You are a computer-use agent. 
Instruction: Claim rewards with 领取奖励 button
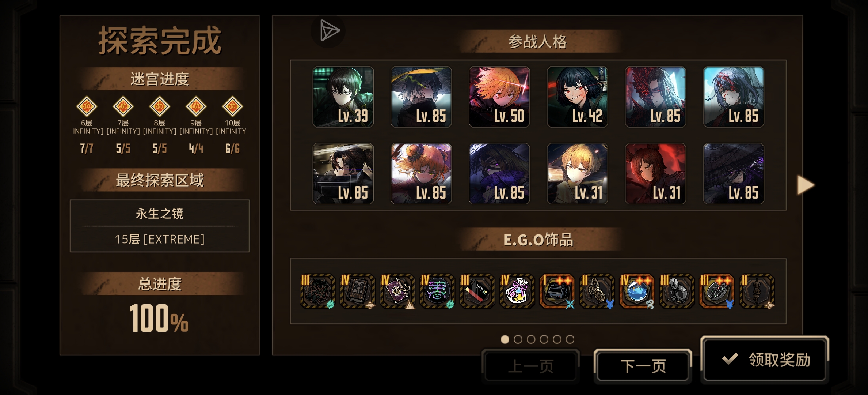(765, 360)
